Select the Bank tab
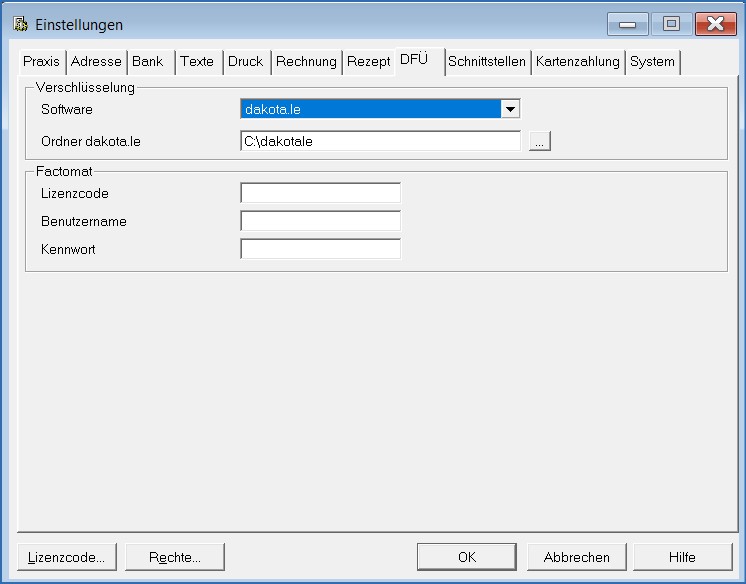Viewport: 746px width, 584px height. (148, 62)
